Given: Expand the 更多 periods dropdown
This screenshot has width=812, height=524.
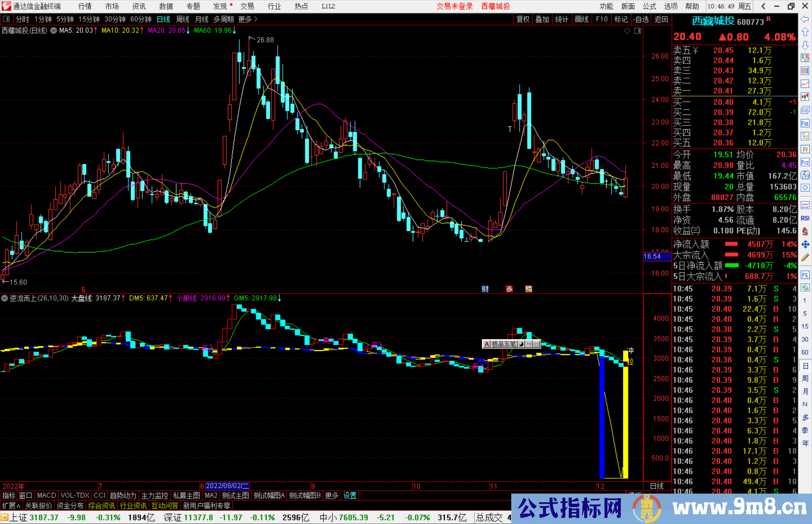Looking at the screenshot, I should tap(248, 19).
